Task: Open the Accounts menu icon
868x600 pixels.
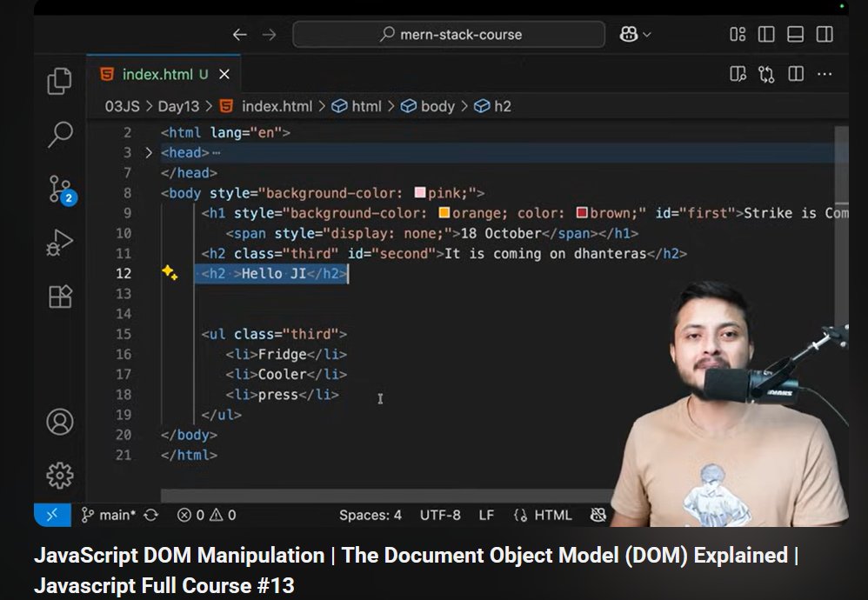Action: (x=60, y=422)
